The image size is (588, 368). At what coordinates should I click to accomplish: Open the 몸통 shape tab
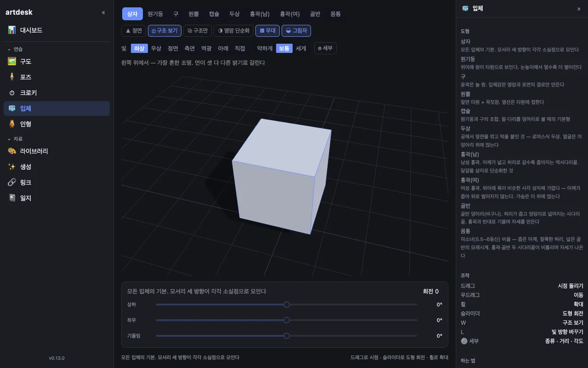pyautogui.click(x=335, y=14)
